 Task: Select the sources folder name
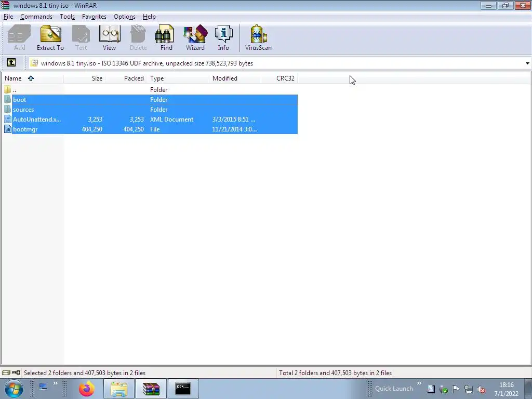23,109
